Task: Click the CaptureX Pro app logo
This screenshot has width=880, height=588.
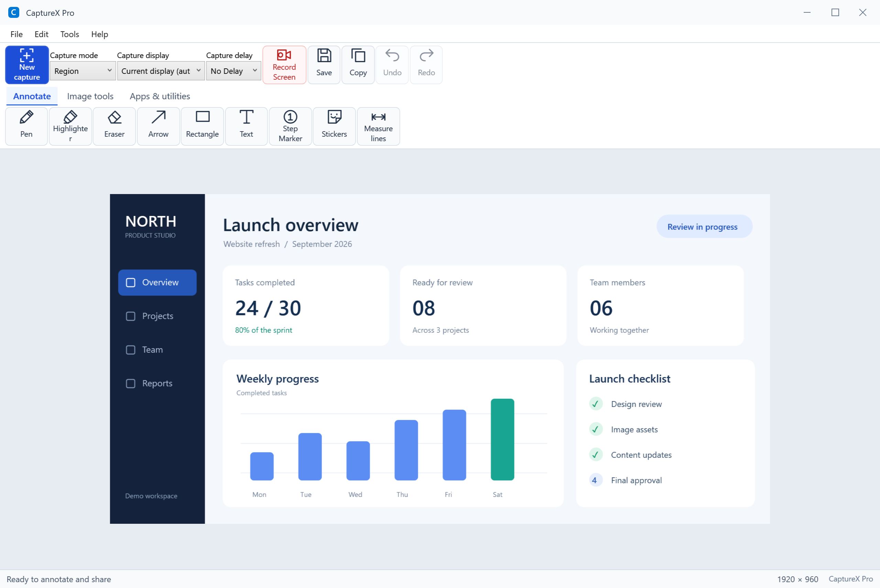Action: (13, 12)
